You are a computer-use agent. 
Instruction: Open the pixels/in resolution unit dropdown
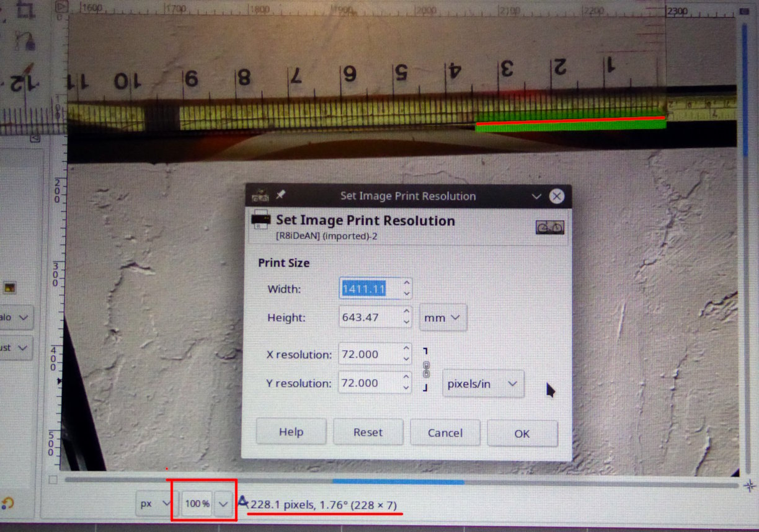point(482,384)
